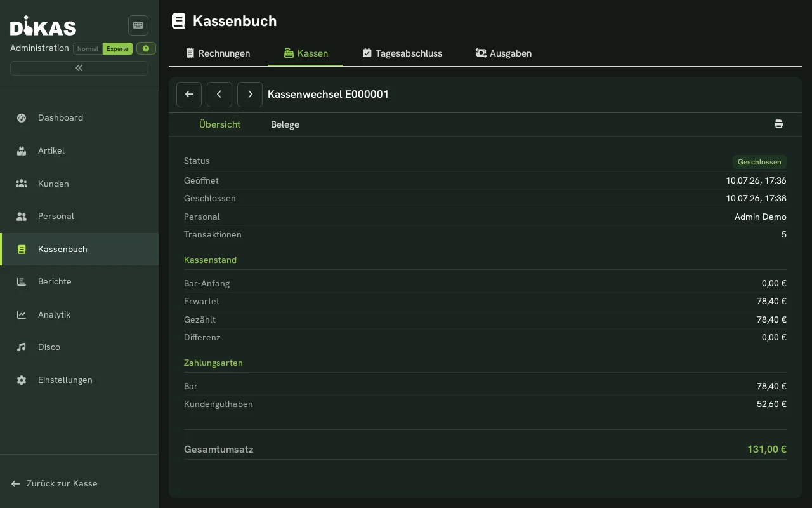
Task: Open Artikel section in sidebar
Action: click(x=79, y=150)
